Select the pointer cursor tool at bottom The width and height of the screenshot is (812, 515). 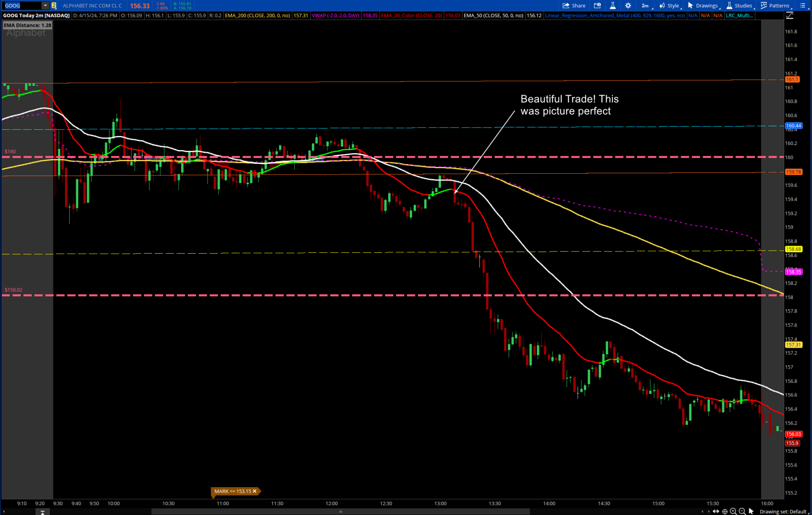[x=751, y=511]
